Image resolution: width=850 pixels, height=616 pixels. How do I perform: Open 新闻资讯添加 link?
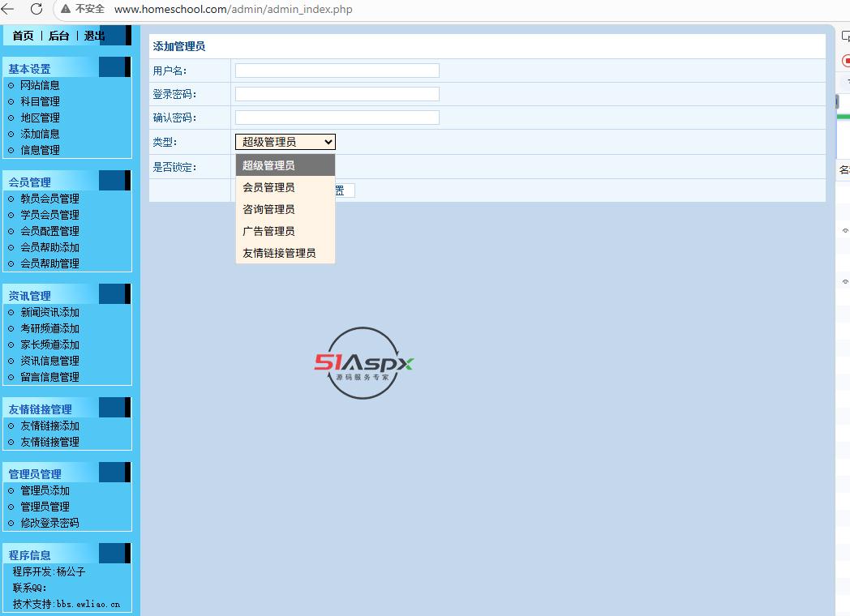click(49, 313)
